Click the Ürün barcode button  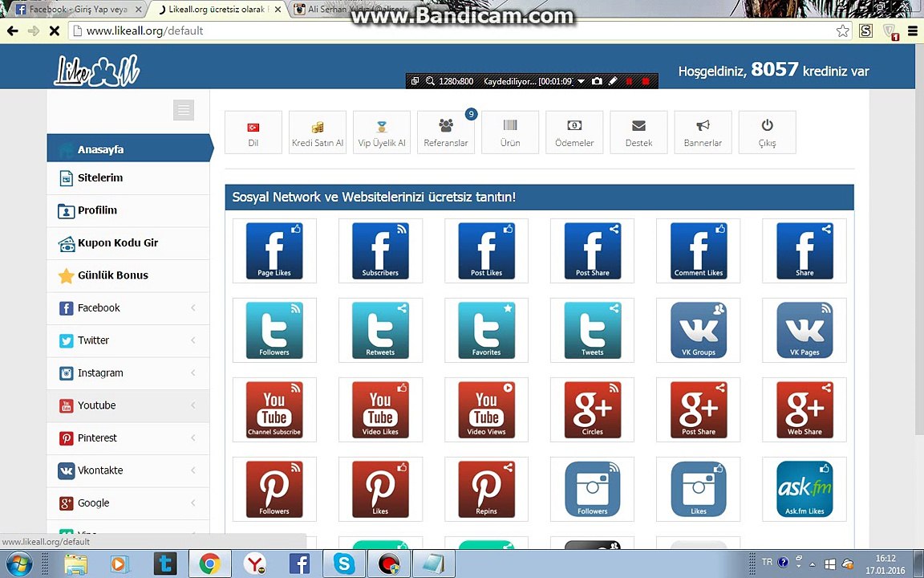510,132
